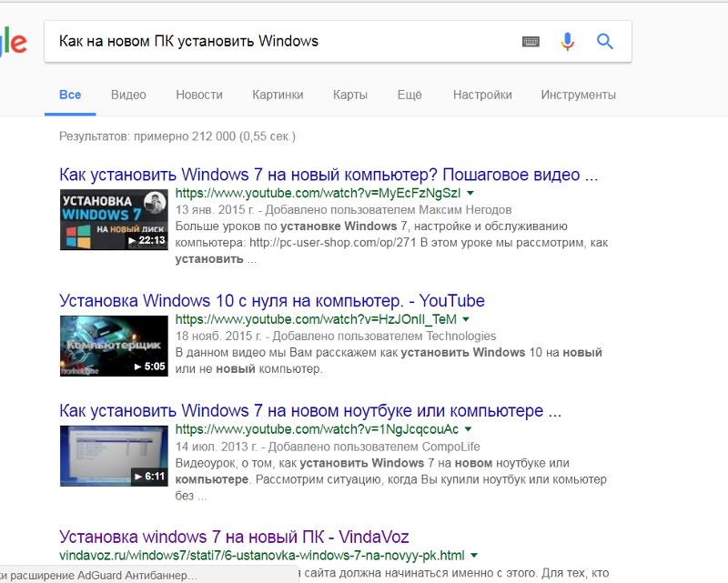The height and width of the screenshot is (583, 728).
Task: Click the results count text 212 000
Action: [x=177, y=136]
